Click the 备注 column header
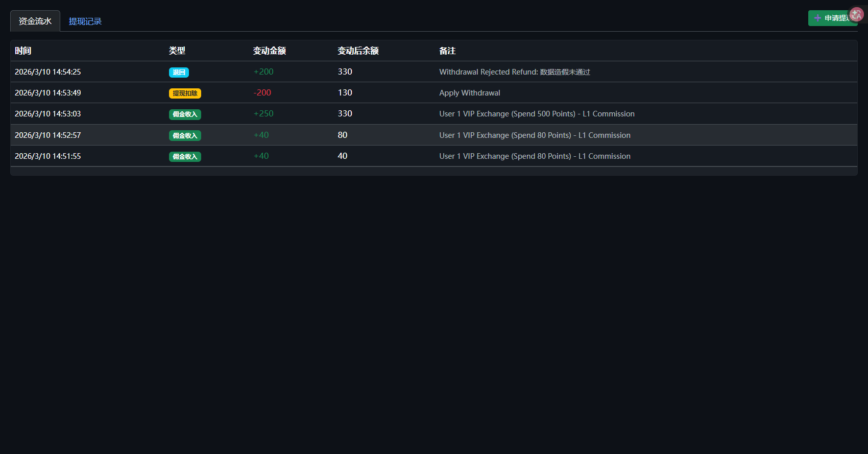Viewport: 868px width, 454px height. [447, 51]
